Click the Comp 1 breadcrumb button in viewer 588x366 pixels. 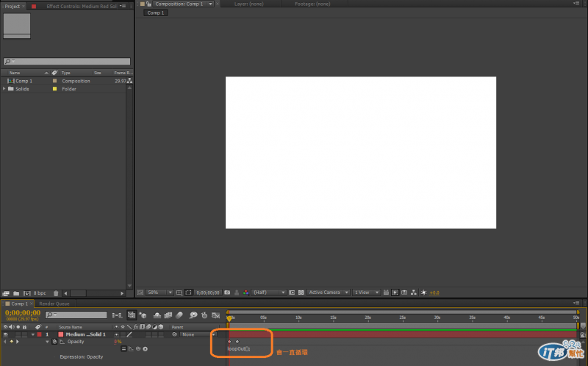[x=155, y=12]
